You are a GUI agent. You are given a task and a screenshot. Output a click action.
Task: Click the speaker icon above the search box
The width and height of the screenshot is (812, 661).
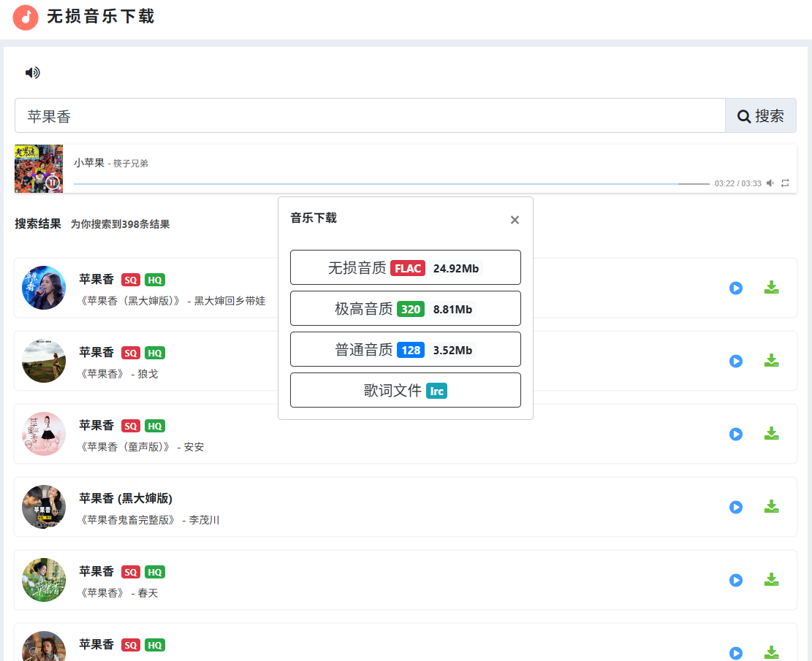pyautogui.click(x=32, y=72)
